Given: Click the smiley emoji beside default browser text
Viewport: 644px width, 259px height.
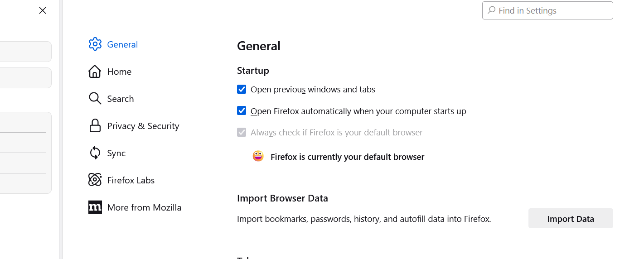Looking at the screenshot, I should (258, 156).
